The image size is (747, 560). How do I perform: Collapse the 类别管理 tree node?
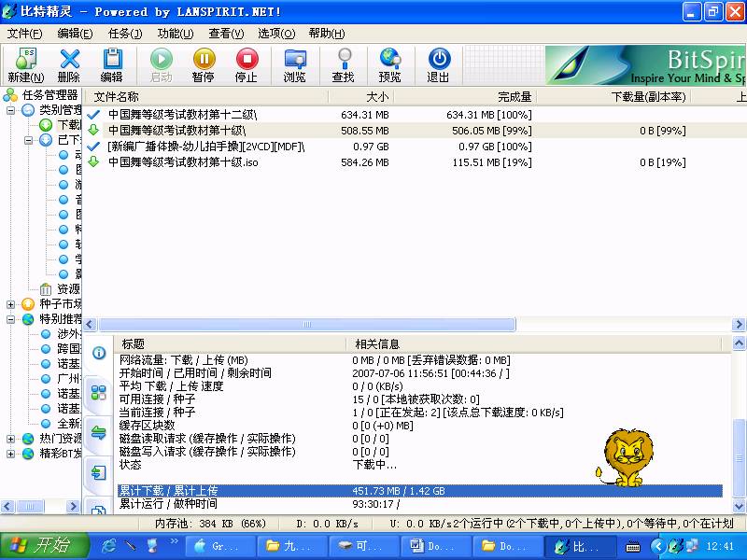point(11,110)
